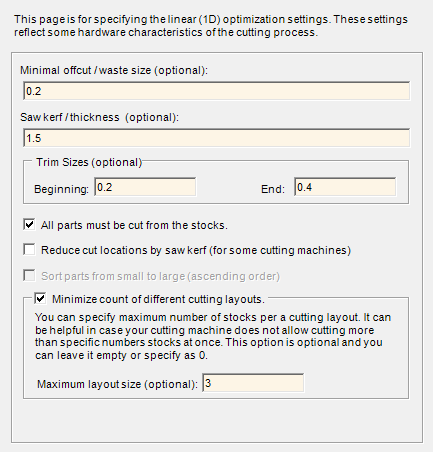Click the 'Trim Sizes (optional)' group title
This screenshot has width=433, height=452.
point(89,162)
